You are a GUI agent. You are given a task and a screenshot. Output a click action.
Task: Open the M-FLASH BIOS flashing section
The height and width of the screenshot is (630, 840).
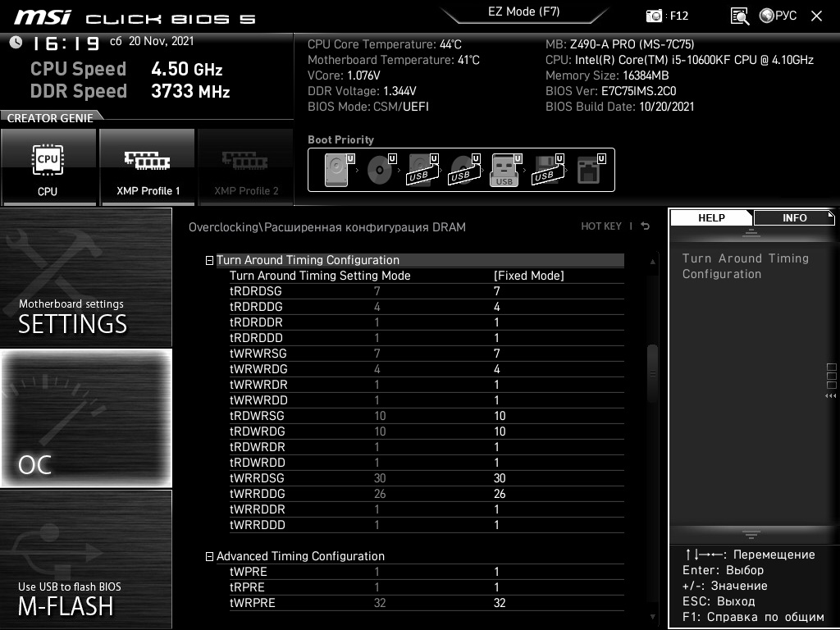click(x=85, y=559)
